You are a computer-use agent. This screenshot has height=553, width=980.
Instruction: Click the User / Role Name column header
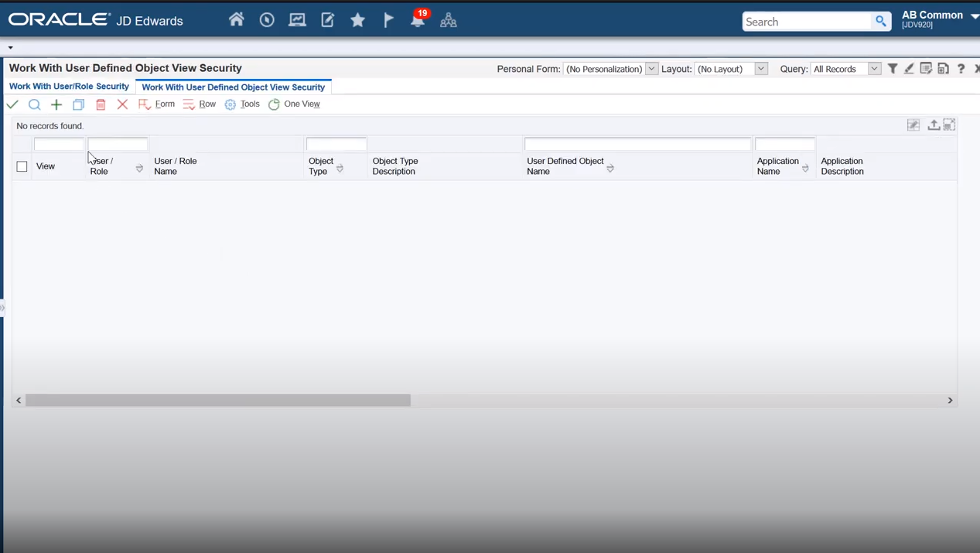coord(176,166)
